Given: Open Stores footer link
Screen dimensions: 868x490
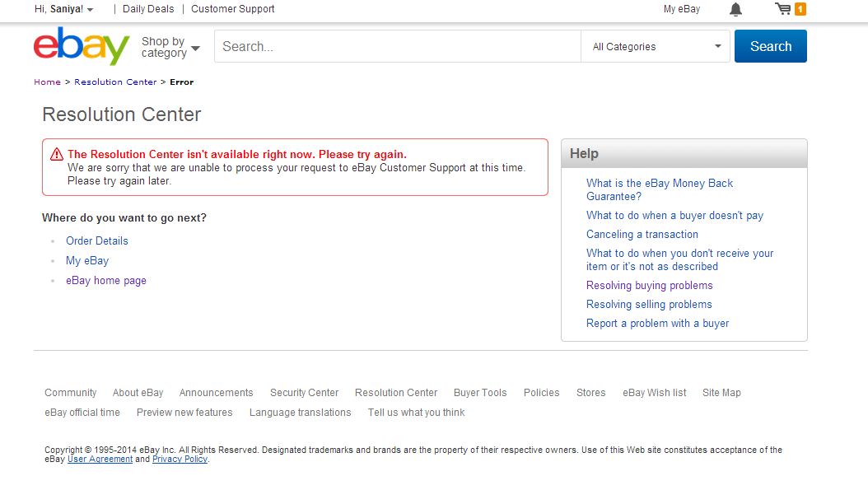Looking at the screenshot, I should (x=590, y=393).
